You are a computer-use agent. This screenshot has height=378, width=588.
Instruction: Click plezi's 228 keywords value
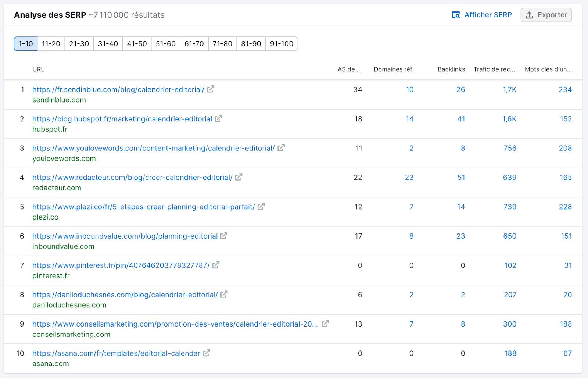pyautogui.click(x=566, y=207)
